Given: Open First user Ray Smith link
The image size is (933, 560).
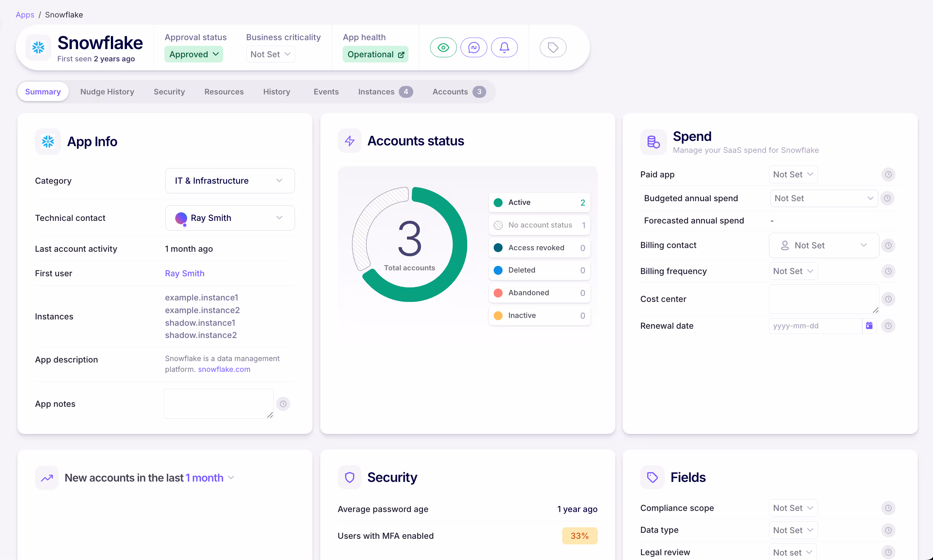Looking at the screenshot, I should 185,273.
